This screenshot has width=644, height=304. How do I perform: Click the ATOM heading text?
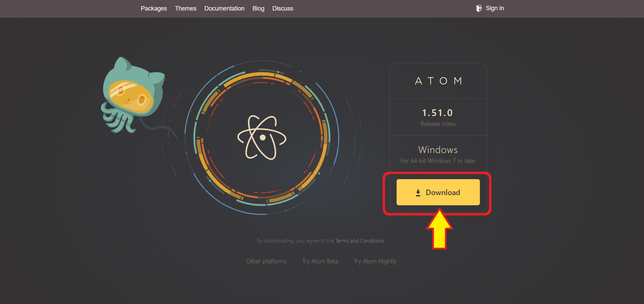coord(438,81)
